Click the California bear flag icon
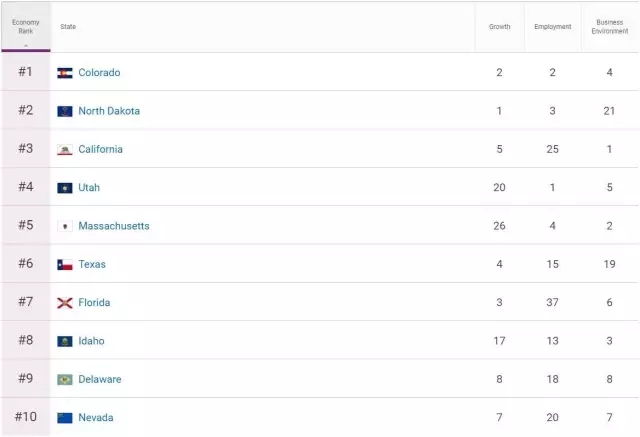The width and height of the screenshot is (640, 437). pyautogui.click(x=65, y=150)
